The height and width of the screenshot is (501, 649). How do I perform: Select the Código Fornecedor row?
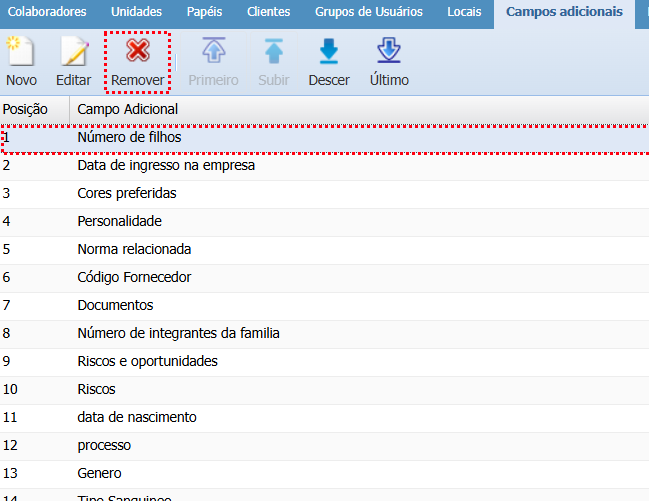coord(134,277)
